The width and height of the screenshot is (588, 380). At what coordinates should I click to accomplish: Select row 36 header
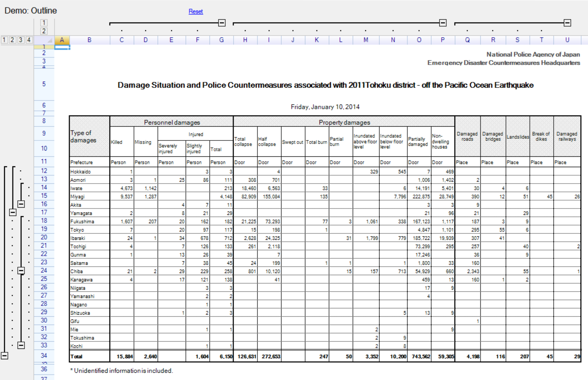point(44,369)
